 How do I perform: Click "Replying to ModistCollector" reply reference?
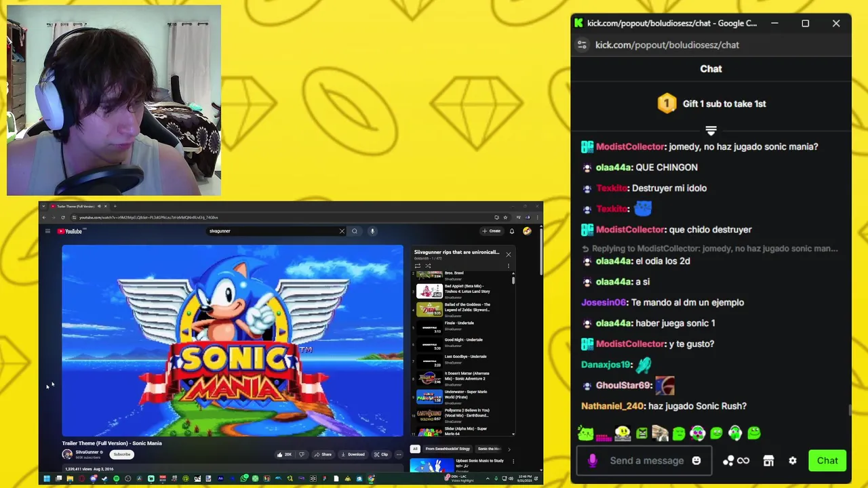pos(710,249)
